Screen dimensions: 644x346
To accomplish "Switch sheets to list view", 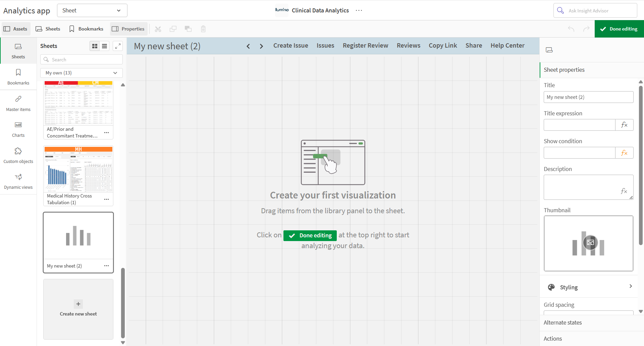I will pyautogui.click(x=105, y=46).
